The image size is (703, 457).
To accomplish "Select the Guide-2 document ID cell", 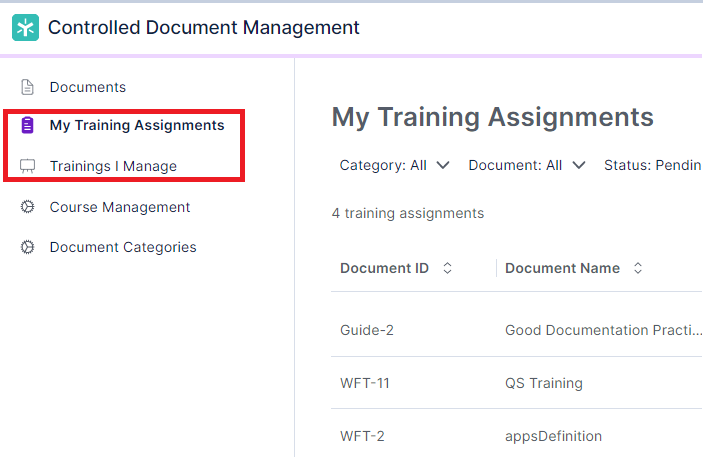I will [x=367, y=330].
